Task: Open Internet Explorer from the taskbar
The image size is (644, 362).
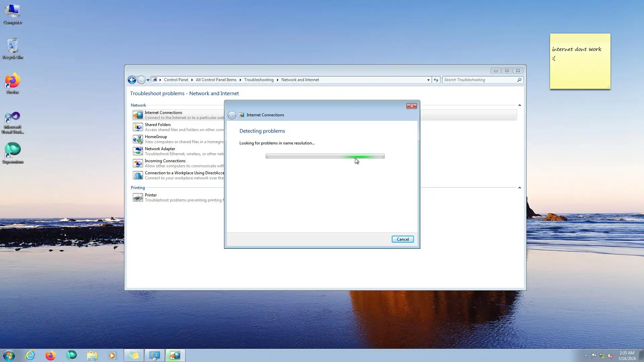Action: (30, 355)
